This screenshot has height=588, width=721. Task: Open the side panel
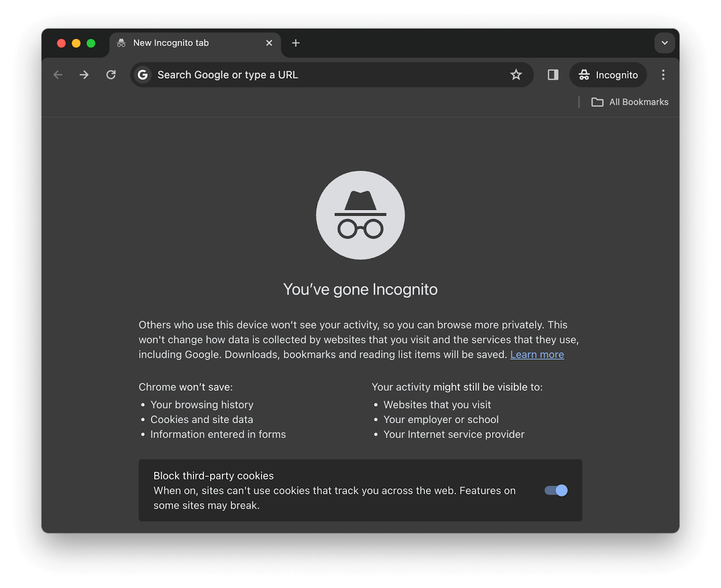pos(553,75)
